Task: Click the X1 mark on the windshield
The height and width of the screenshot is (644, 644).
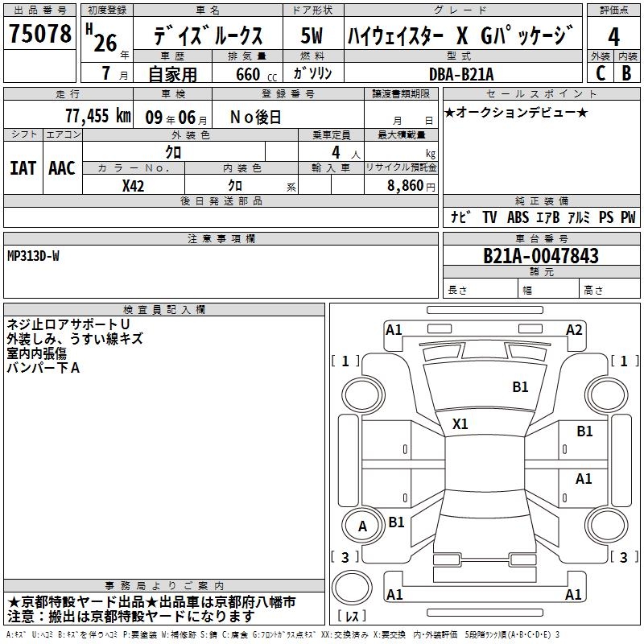Action: tap(460, 423)
